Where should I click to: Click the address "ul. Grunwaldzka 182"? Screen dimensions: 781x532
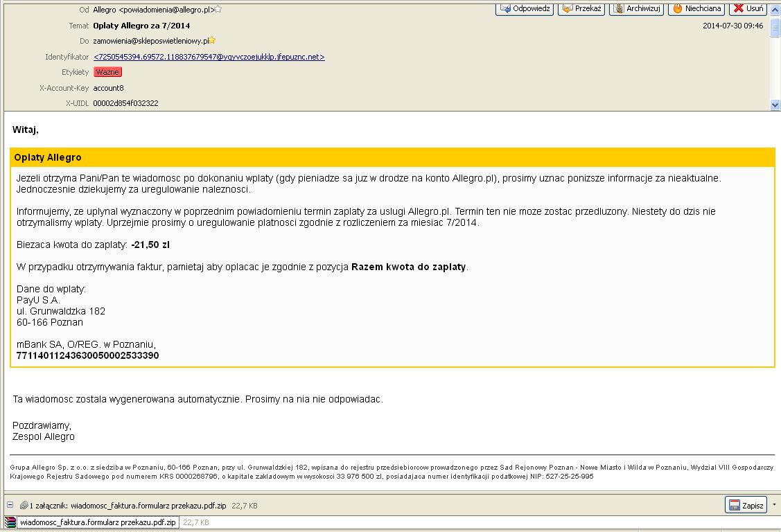click(x=61, y=311)
